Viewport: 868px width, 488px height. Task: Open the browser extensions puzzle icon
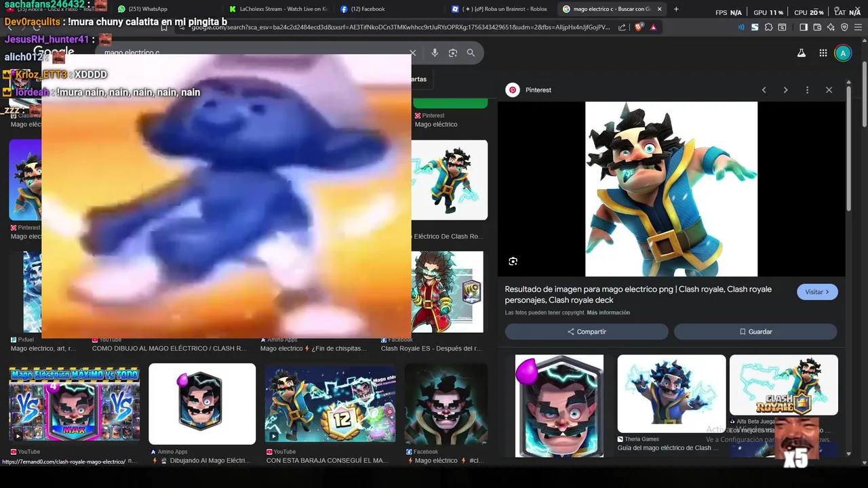point(768,28)
